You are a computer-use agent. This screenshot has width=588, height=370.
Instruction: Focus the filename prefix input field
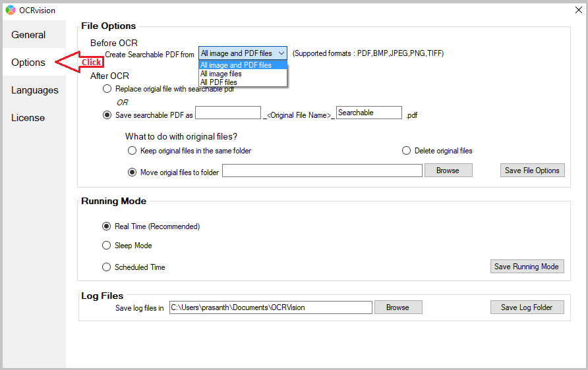point(228,113)
